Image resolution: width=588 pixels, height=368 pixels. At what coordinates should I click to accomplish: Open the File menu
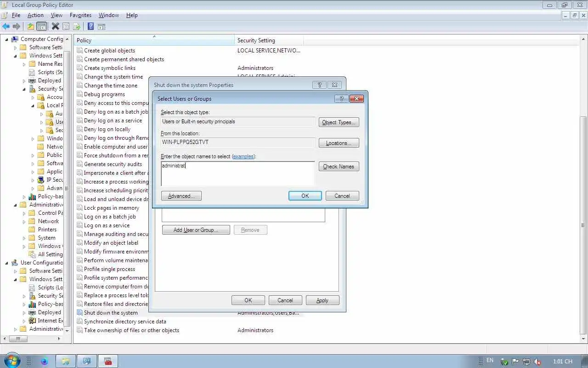(x=16, y=15)
